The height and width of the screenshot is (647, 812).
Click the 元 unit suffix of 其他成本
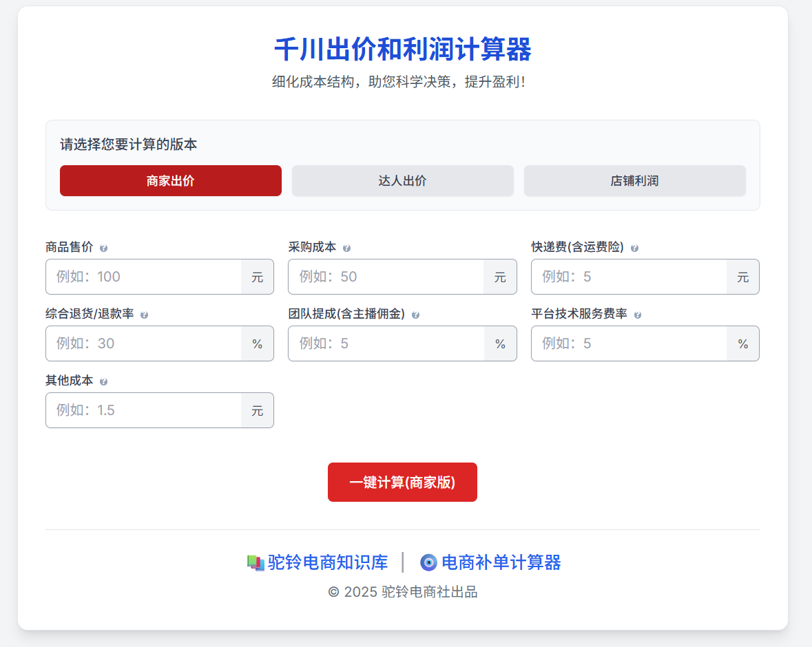[258, 410]
